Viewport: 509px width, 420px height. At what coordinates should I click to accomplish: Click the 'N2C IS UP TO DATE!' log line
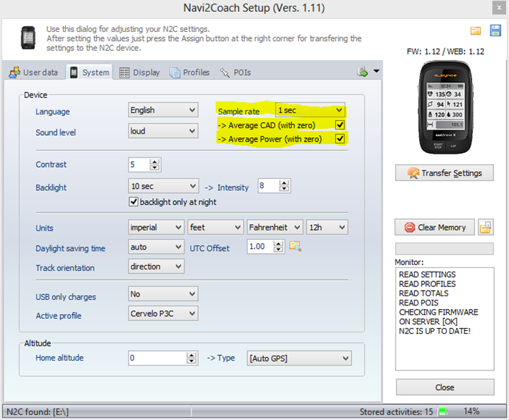click(435, 331)
